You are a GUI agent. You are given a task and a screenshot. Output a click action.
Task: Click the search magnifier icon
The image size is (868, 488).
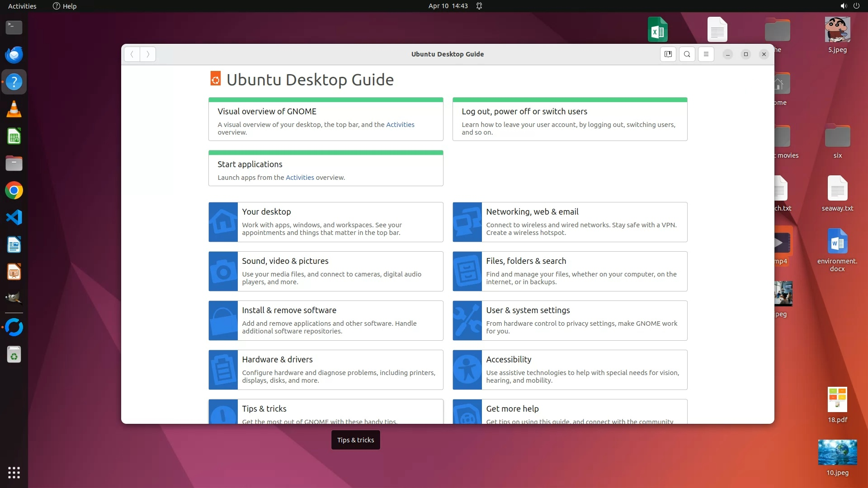687,54
